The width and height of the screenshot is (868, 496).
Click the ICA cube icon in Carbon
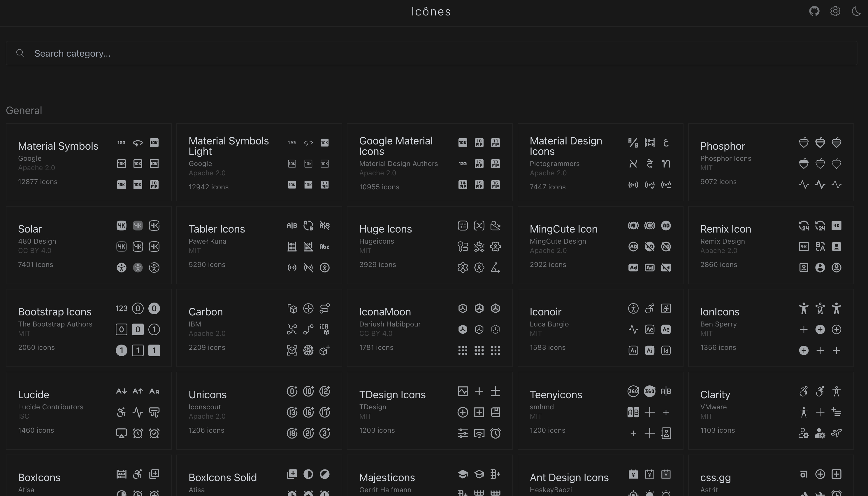click(x=325, y=329)
